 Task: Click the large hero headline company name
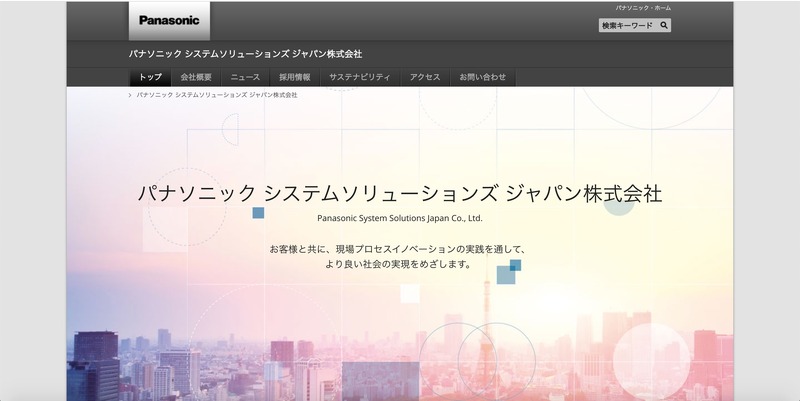[399, 193]
